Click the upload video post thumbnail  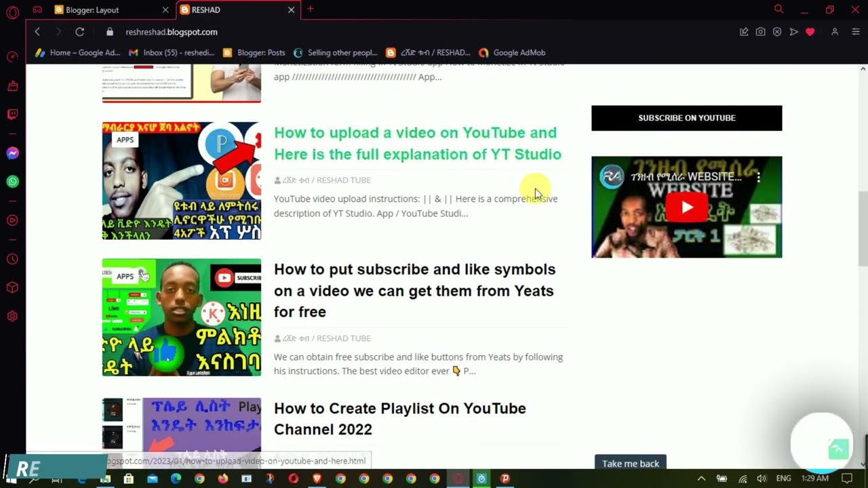click(182, 181)
